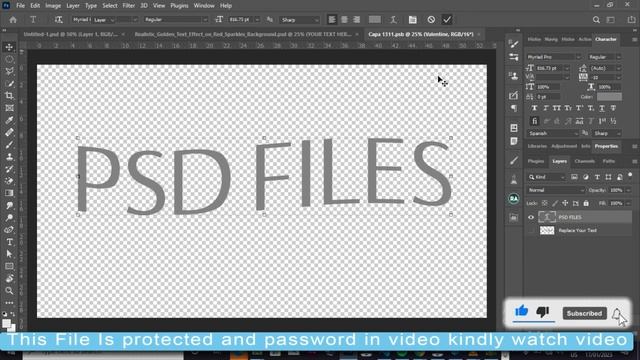
Task: Select the Frame tool
Action: coord(9,108)
